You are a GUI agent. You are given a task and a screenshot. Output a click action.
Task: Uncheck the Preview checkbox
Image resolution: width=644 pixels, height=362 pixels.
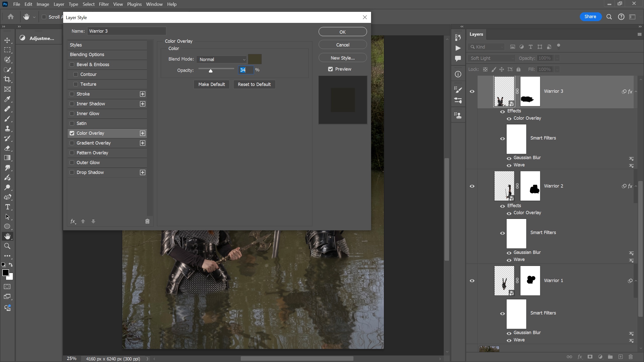point(330,69)
